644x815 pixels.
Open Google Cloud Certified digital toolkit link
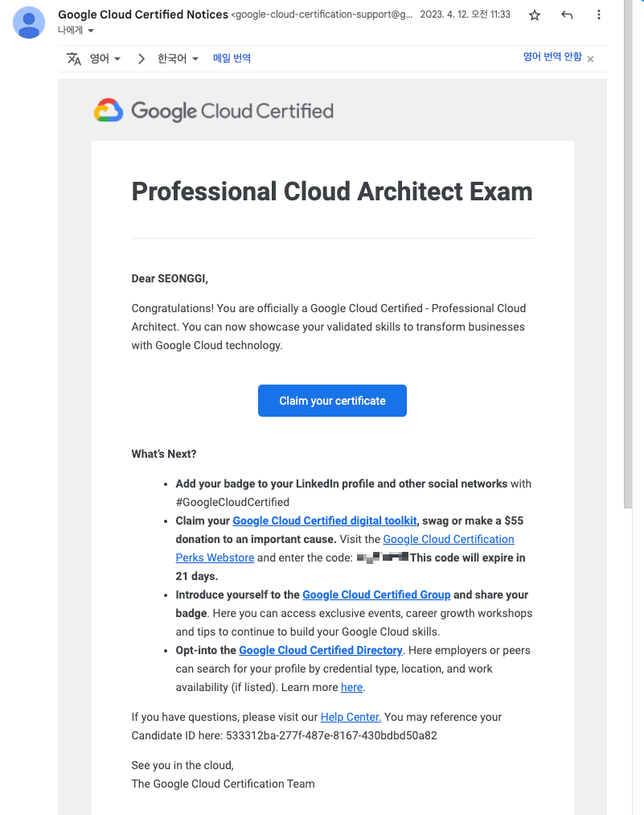(x=325, y=521)
